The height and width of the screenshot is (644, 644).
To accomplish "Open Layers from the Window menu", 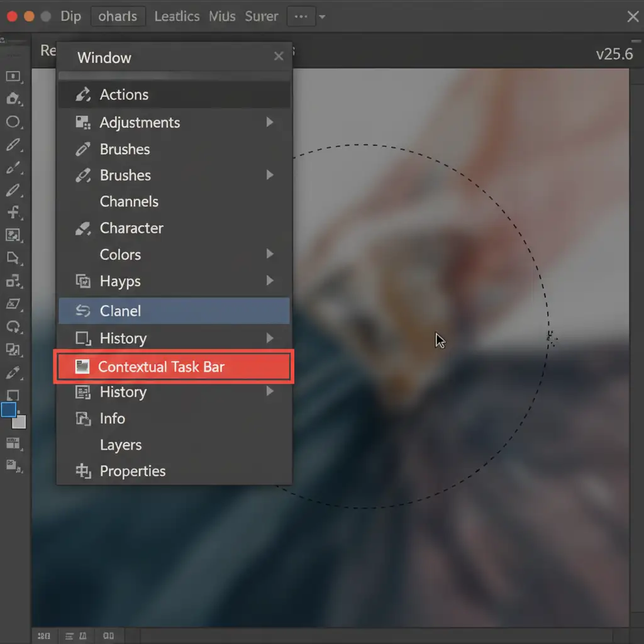I will 121,445.
